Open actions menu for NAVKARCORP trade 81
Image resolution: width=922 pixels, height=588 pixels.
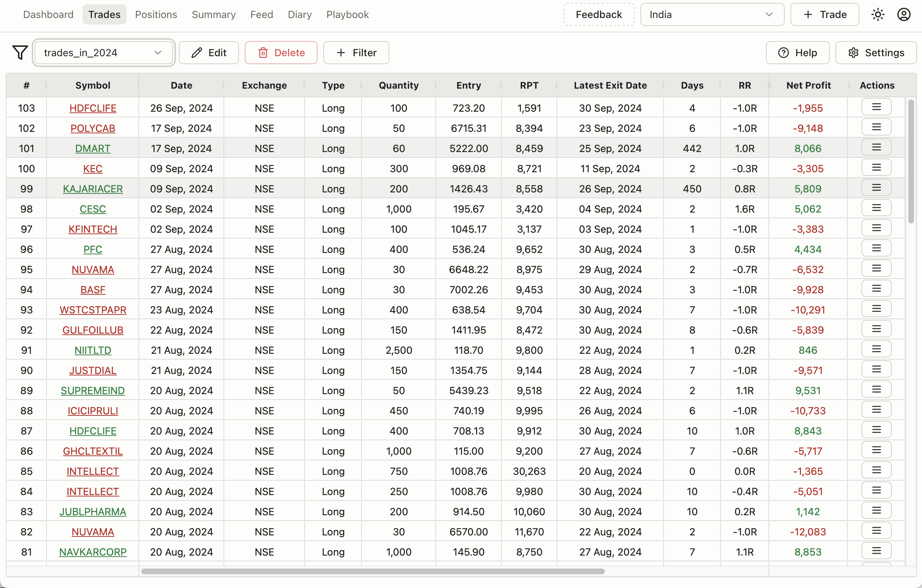pyautogui.click(x=876, y=551)
